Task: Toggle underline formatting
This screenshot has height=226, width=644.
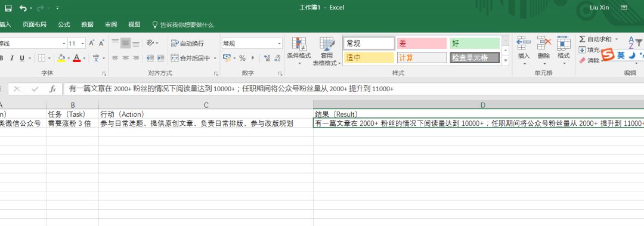Action: [x=22, y=58]
